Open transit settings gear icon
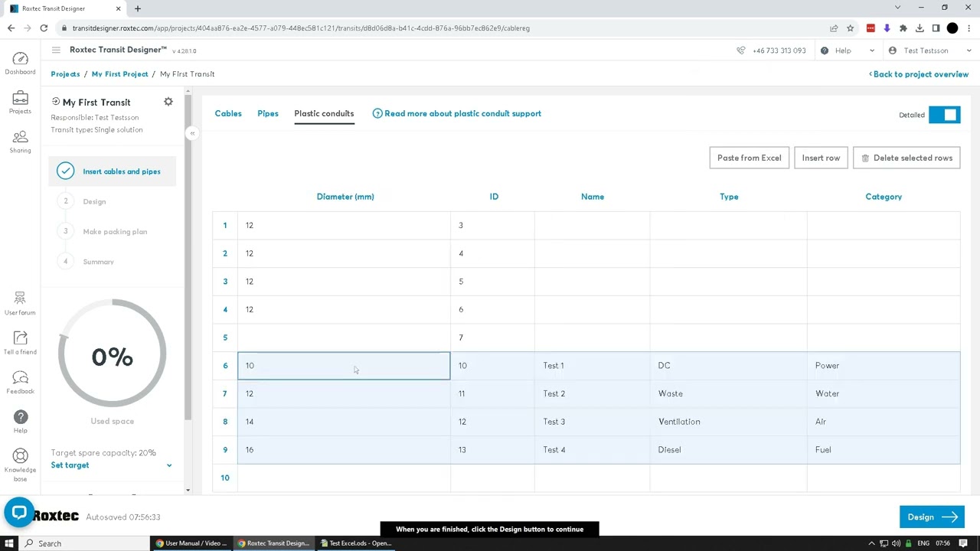 pyautogui.click(x=168, y=102)
